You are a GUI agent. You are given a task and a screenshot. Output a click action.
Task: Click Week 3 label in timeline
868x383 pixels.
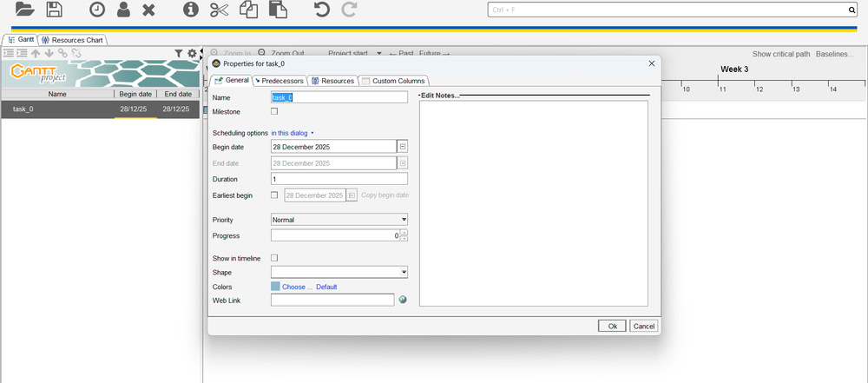[x=734, y=69]
